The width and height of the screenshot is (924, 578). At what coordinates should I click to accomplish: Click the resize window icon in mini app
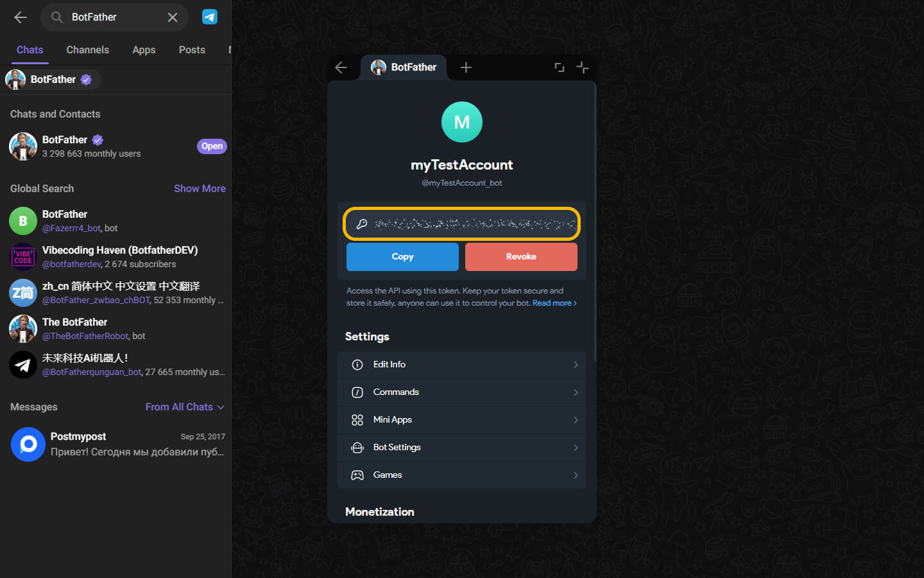pos(559,67)
